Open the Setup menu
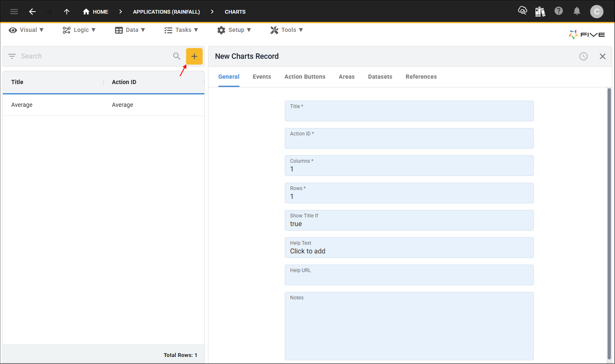615x364 pixels. tap(234, 30)
